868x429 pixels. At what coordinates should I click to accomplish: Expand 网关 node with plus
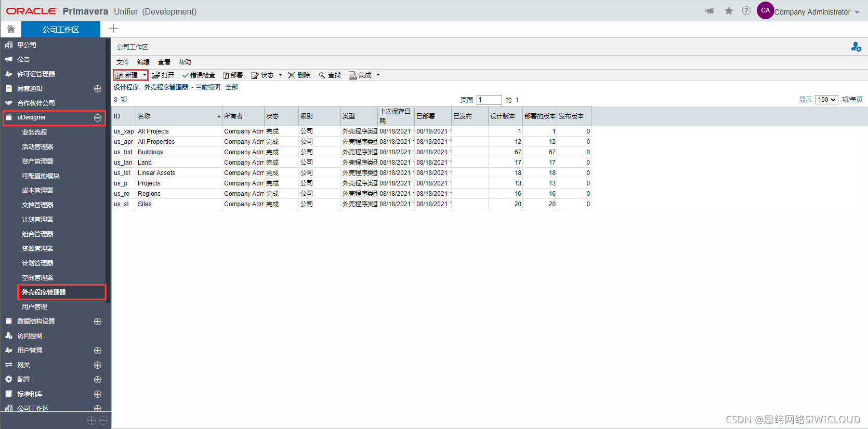[x=97, y=365]
